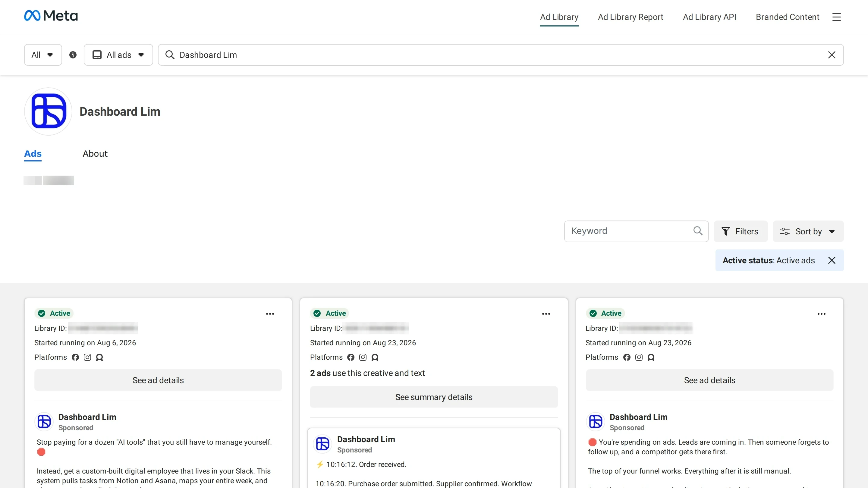The image size is (868, 488).
Task: Open the Ad Library tab
Action: pyautogui.click(x=559, y=17)
